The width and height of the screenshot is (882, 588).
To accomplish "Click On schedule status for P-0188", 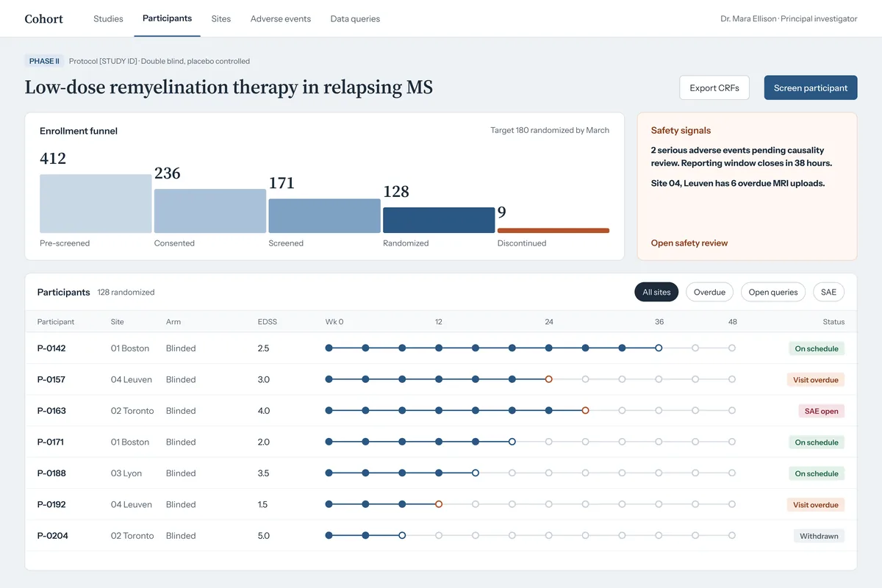I will point(817,473).
